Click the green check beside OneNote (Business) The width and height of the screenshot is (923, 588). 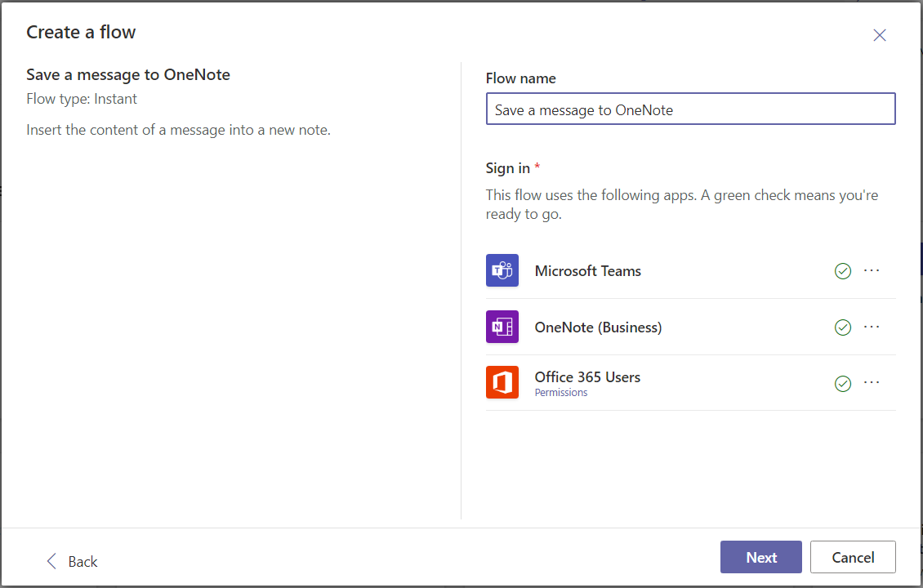pyautogui.click(x=843, y=327)
